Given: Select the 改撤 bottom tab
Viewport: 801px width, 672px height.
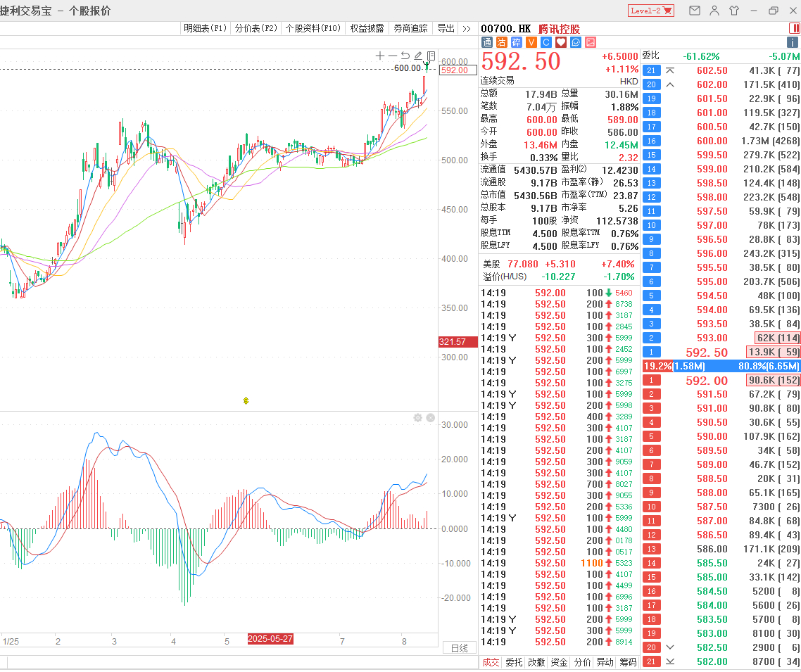Looking at the screenshot, I should [x=536, y=662].
